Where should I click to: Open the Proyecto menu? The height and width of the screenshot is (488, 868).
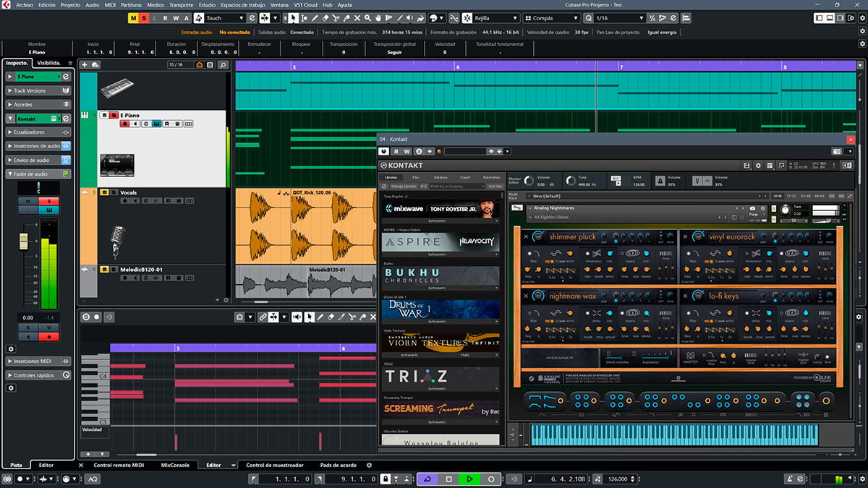coord(70,4)
